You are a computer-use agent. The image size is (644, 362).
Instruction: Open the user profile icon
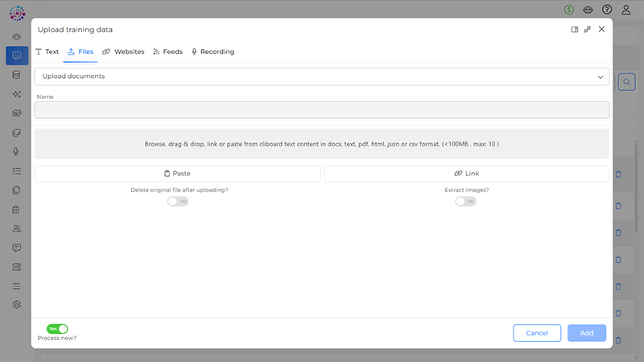click(x=626, y=10)
